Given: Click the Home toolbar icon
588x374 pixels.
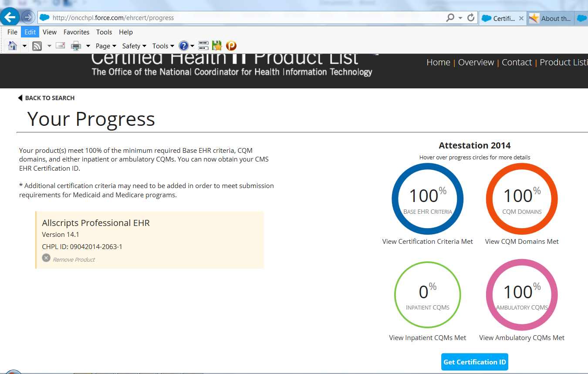Looking at the screenshot, I should click(13, 46).
